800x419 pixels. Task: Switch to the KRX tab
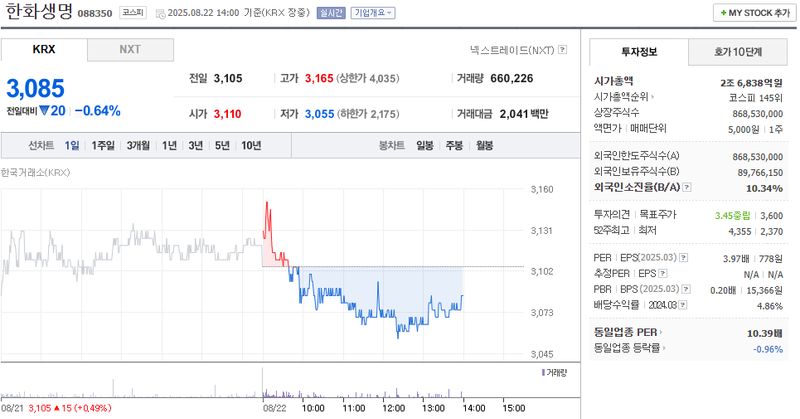44,50
